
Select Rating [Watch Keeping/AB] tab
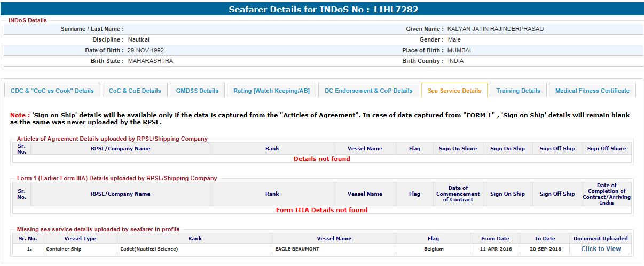tap(271, 91)
